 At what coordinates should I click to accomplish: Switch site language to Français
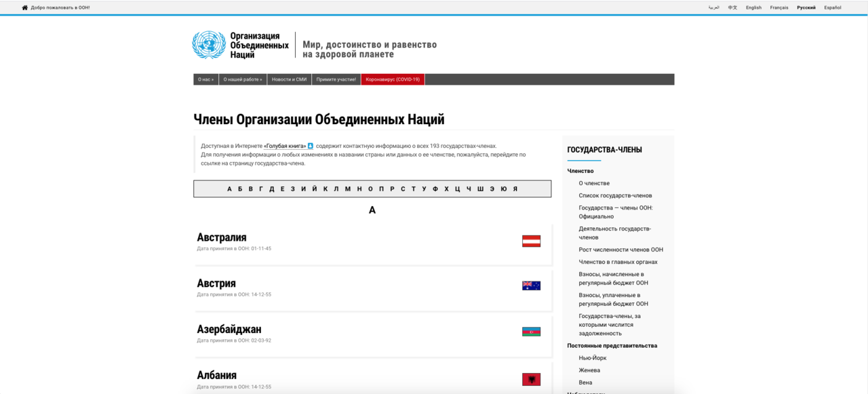pos(779,7)
